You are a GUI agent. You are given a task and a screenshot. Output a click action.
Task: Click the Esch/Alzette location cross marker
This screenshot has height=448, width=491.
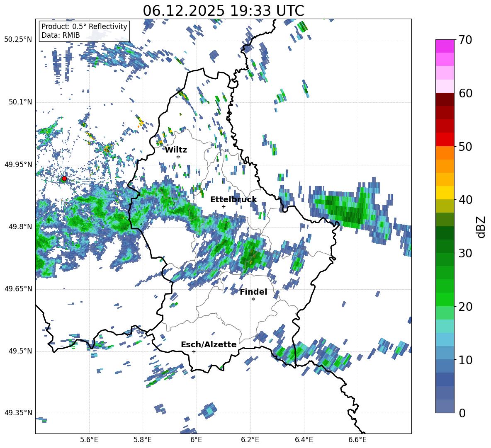pyautogui.click(x=194, y=351)
